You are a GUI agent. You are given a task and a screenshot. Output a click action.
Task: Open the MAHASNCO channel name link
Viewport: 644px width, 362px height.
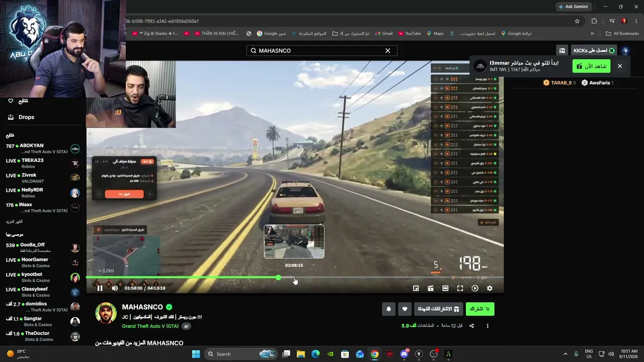[142, 307]
